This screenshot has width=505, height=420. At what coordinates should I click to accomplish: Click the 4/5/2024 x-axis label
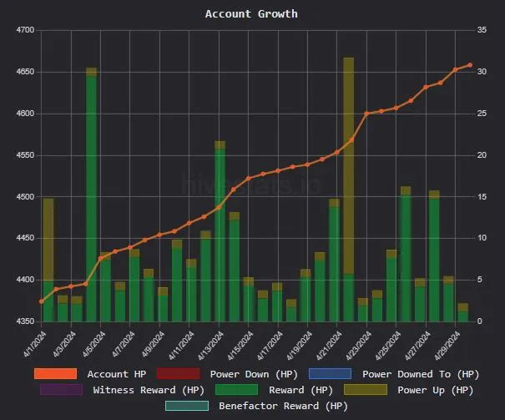(x=94, y=344)
